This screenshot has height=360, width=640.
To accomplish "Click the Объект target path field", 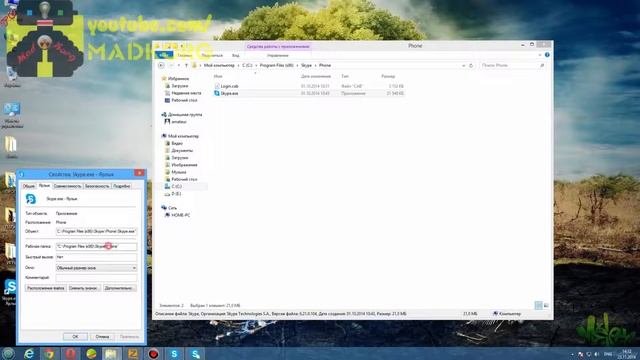I will 96,231.
